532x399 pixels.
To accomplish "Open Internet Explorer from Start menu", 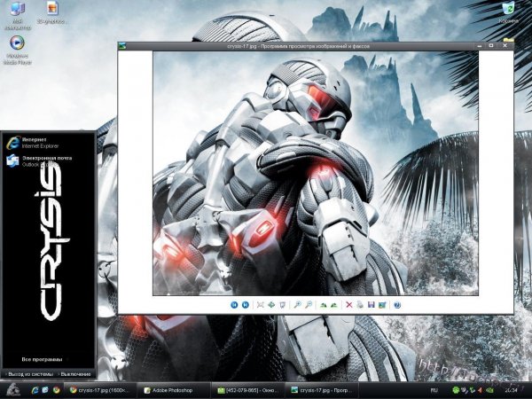I will 32,143.
